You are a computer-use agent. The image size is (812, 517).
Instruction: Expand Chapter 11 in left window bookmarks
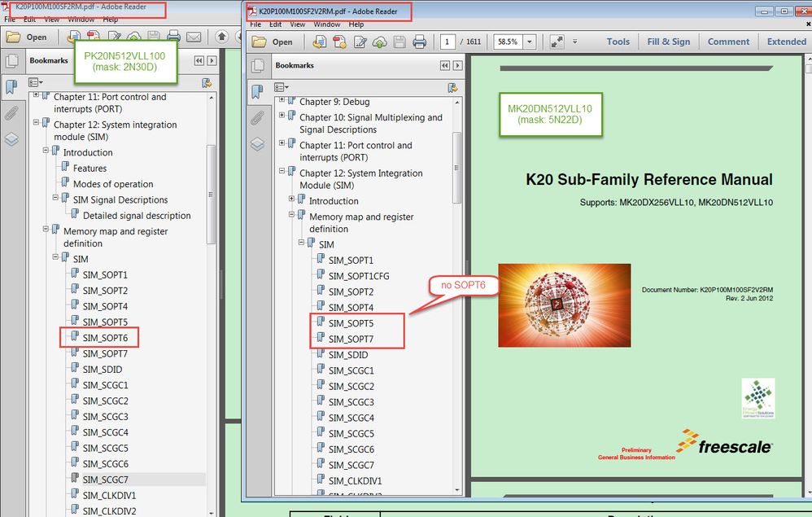36,94
